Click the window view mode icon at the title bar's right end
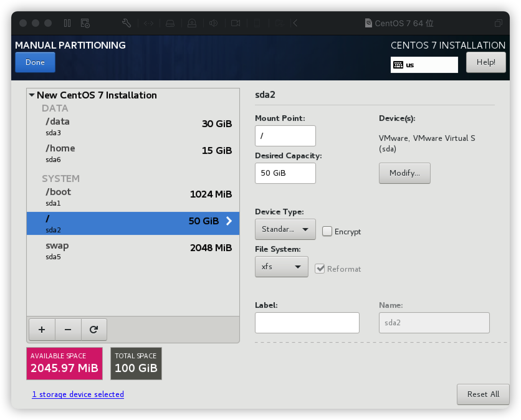Image resolution: width=521 pixels, height=420 pixels. coord(498,23)
